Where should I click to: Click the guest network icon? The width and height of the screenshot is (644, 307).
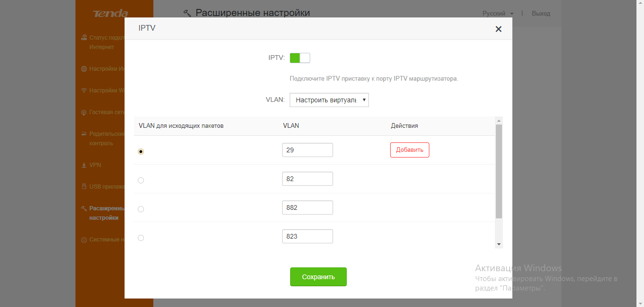click(84, 113)
